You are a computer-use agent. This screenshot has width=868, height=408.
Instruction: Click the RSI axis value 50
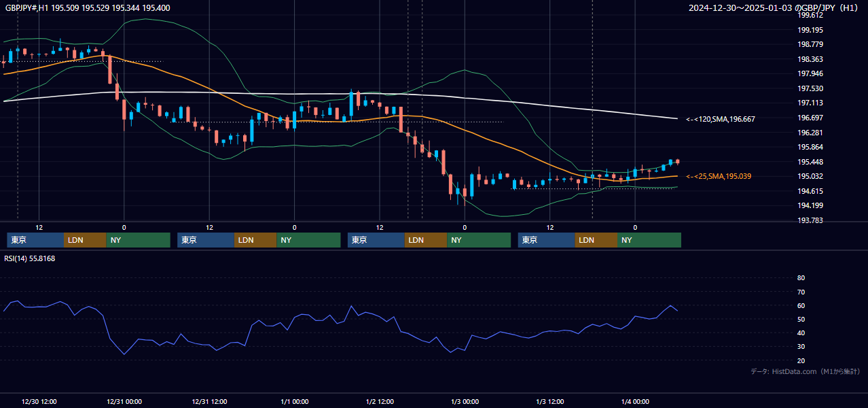tap(801, 319)
